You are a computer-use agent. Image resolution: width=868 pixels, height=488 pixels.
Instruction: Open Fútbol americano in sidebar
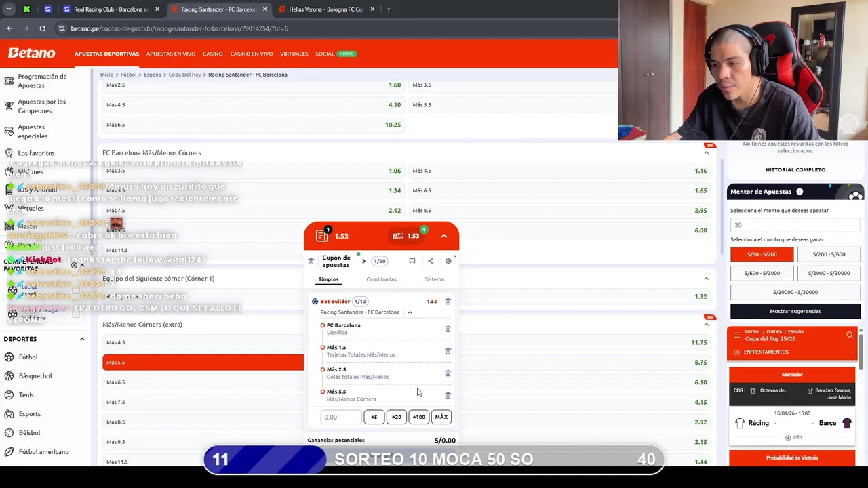tap(43, 452)
